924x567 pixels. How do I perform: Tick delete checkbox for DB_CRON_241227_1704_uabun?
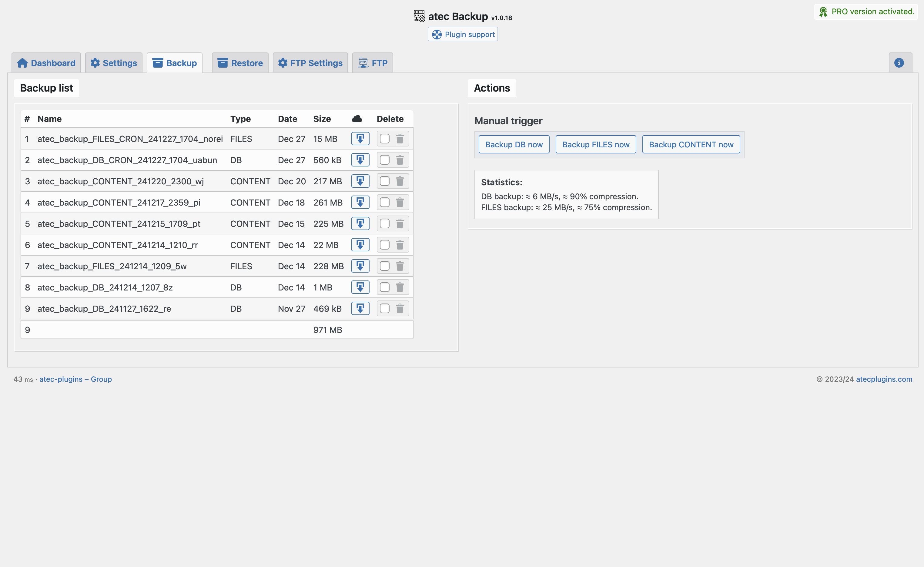point(384,160)
